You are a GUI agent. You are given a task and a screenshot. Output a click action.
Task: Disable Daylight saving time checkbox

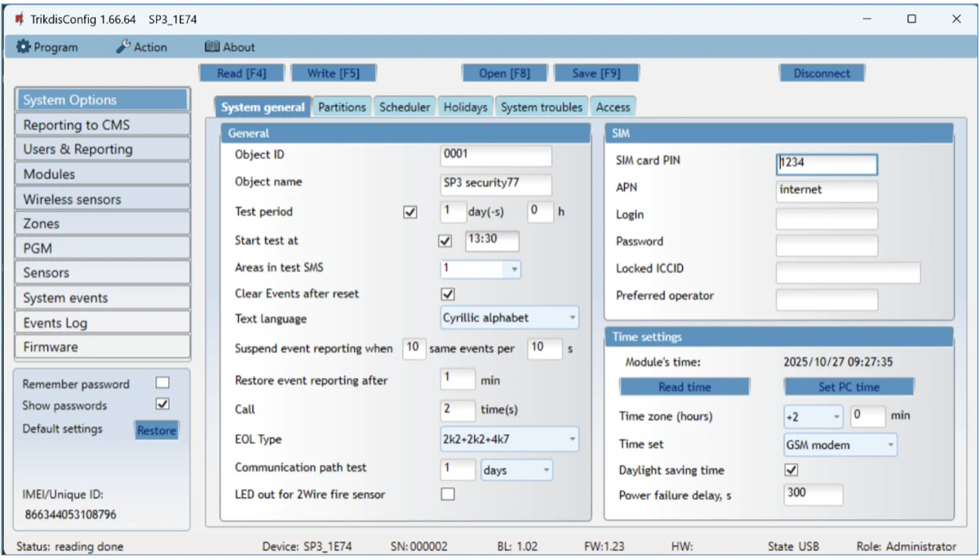tap(791, 470)
